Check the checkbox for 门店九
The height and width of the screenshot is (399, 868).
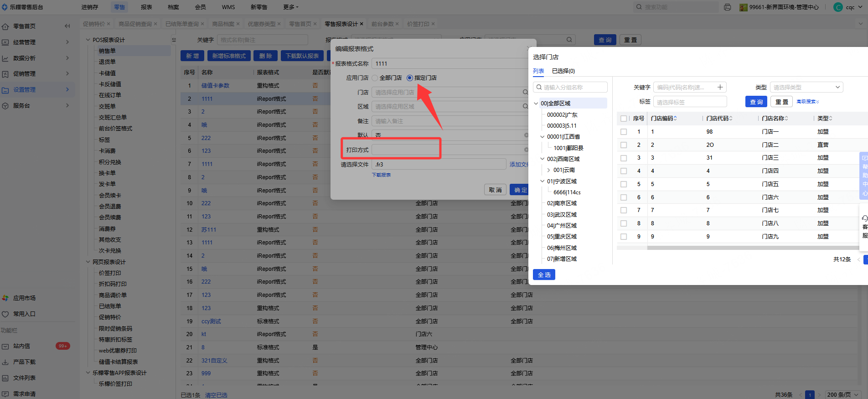(x=624, y=237)
